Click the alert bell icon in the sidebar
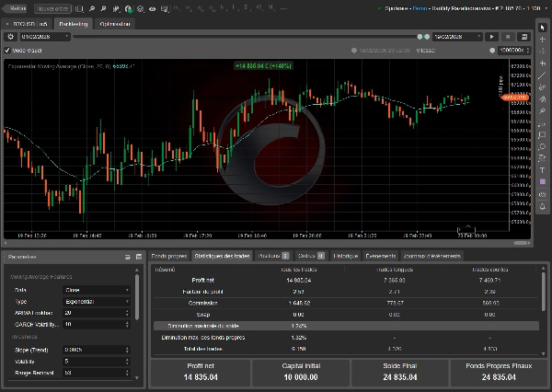 (543, 206)
